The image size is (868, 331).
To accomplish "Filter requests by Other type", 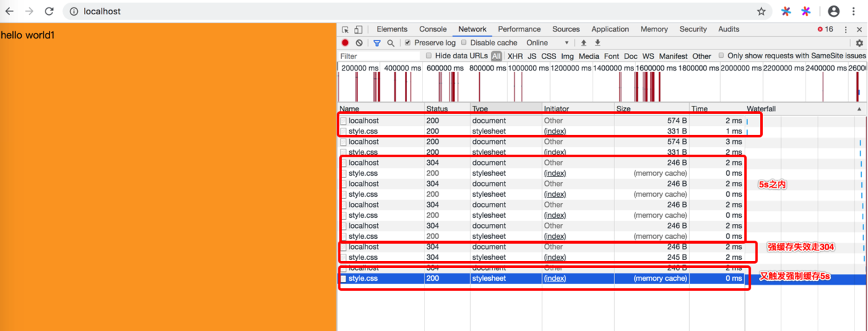I will pyautogui.click(x=702, y=56).
